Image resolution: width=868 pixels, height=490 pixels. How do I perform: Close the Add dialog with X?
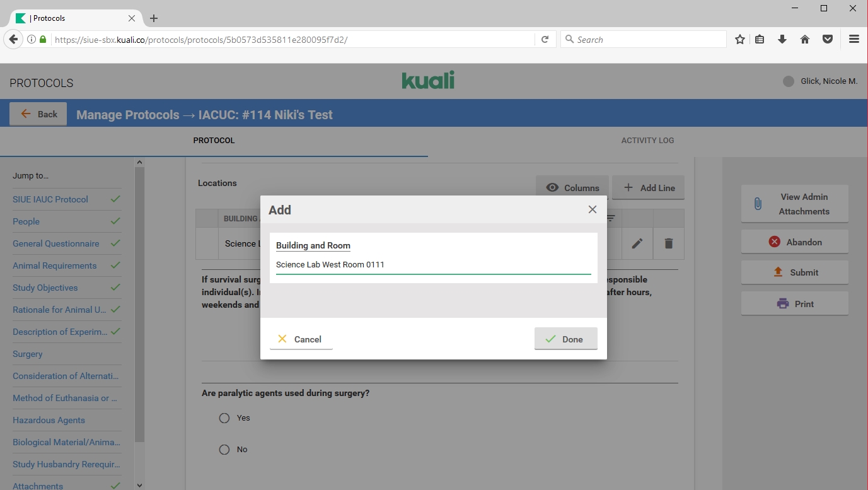pos(592,209)
